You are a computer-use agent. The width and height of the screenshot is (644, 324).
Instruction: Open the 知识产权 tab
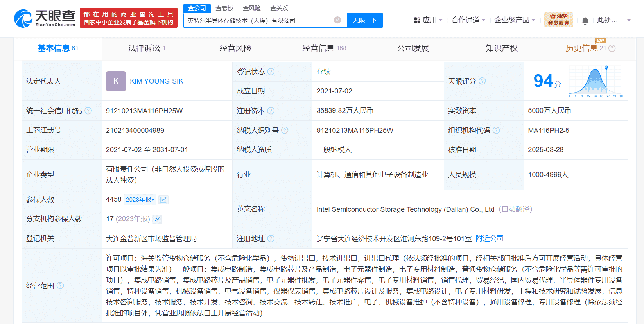pyautogui.click(x=501, y=48)
